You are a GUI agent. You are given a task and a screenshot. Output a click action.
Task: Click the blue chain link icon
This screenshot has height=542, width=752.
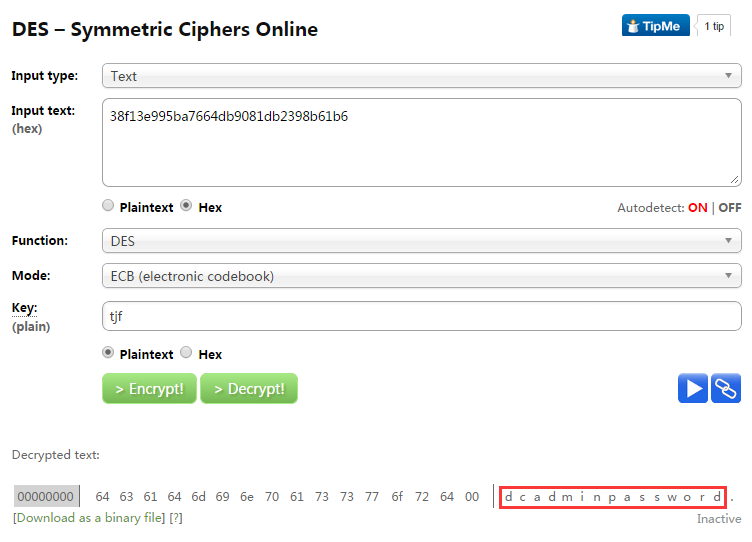(x=726, y=389)
